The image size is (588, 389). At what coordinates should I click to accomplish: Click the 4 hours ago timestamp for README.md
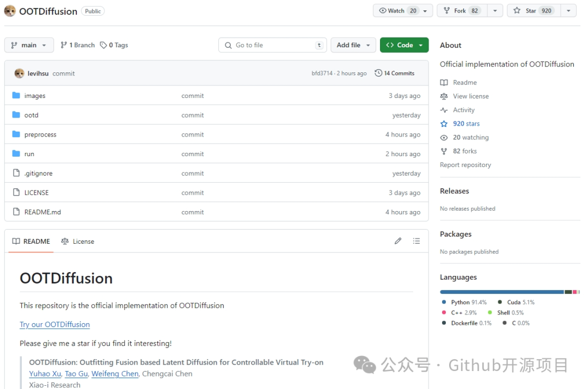403,212
